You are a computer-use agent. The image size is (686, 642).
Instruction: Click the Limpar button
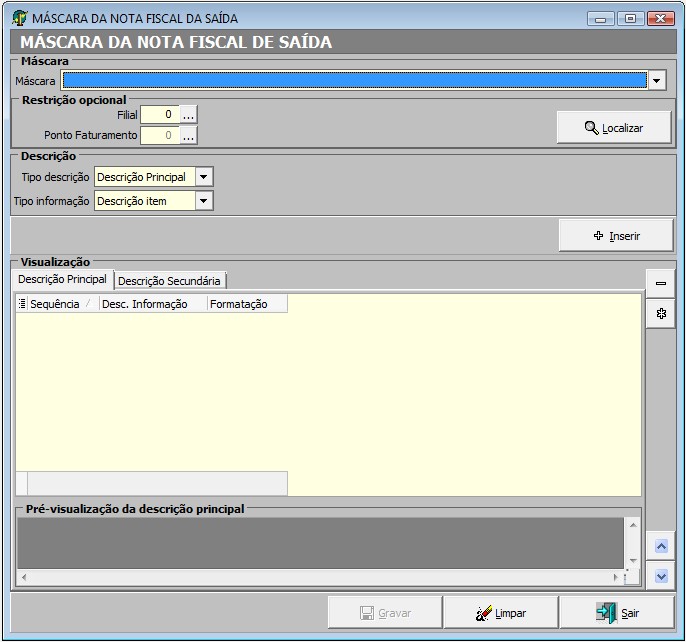(x=500, y=613)
